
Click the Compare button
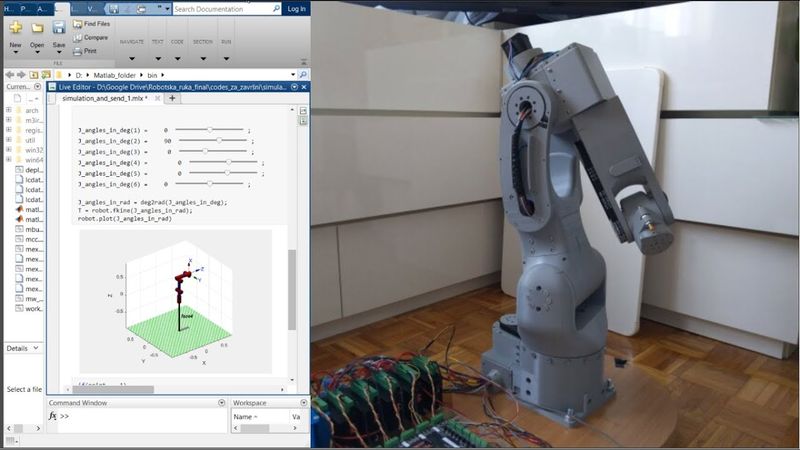coord(90,38)
